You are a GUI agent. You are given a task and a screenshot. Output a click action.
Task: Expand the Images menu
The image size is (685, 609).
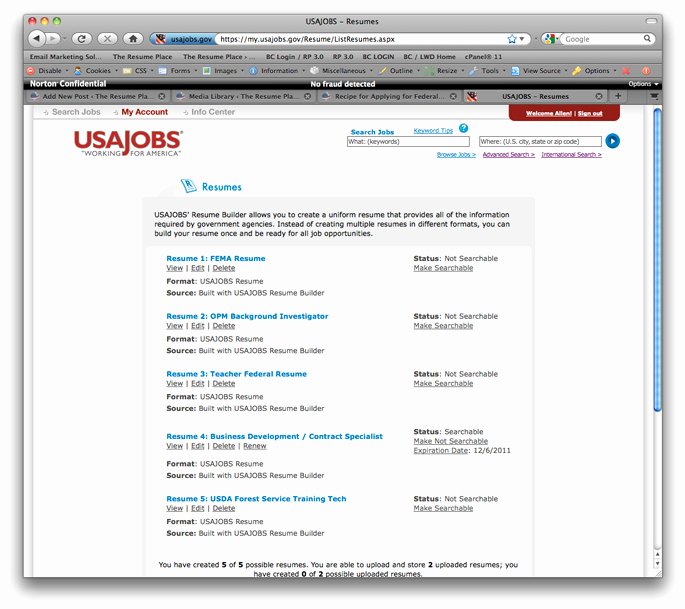pyautogui.click(x=223, y=70)
